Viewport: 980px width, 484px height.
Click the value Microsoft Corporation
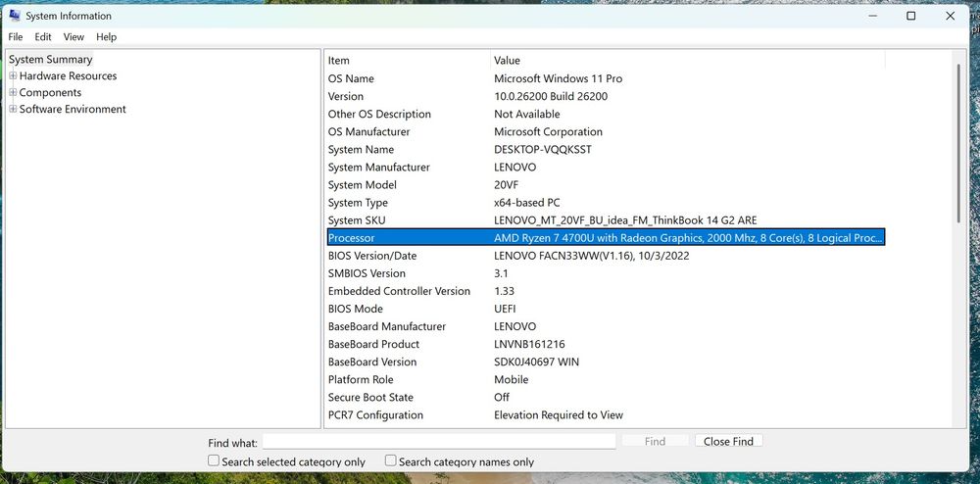point(548,131)
